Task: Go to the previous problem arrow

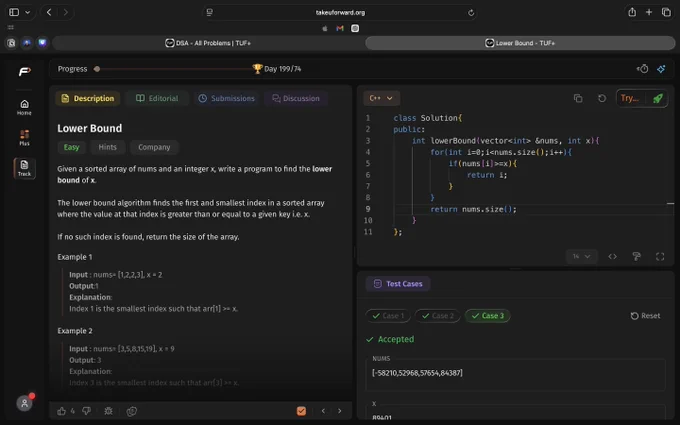Action: [x=323, y=411]
